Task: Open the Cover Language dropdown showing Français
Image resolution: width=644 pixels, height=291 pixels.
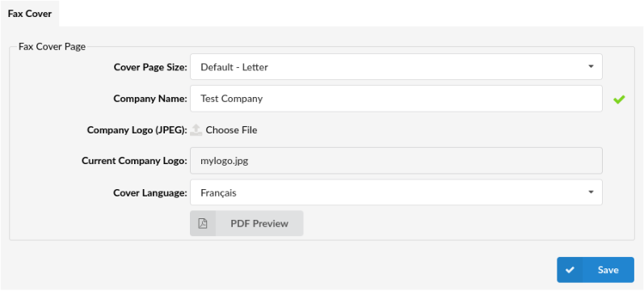Action: click(396, 192)
